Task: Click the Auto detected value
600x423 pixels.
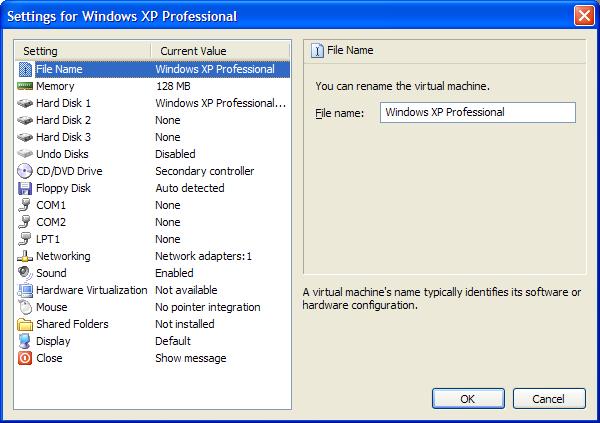Action: [x=190, y=188]
